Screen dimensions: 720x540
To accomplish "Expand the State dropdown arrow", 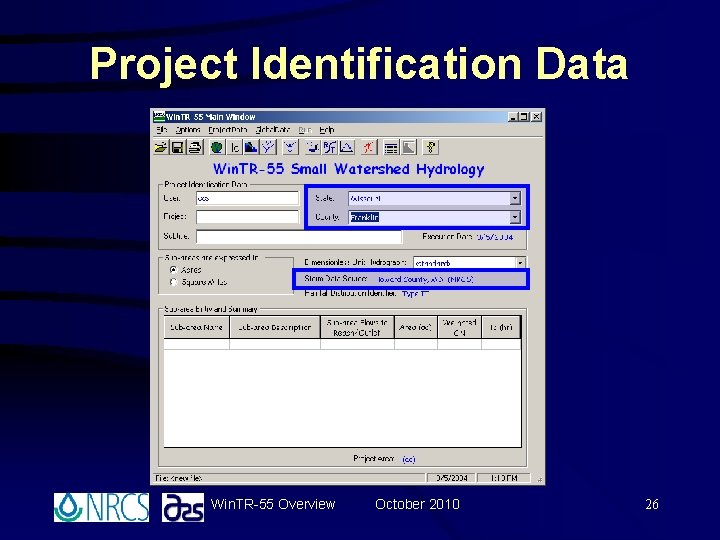I will point(515,198).
